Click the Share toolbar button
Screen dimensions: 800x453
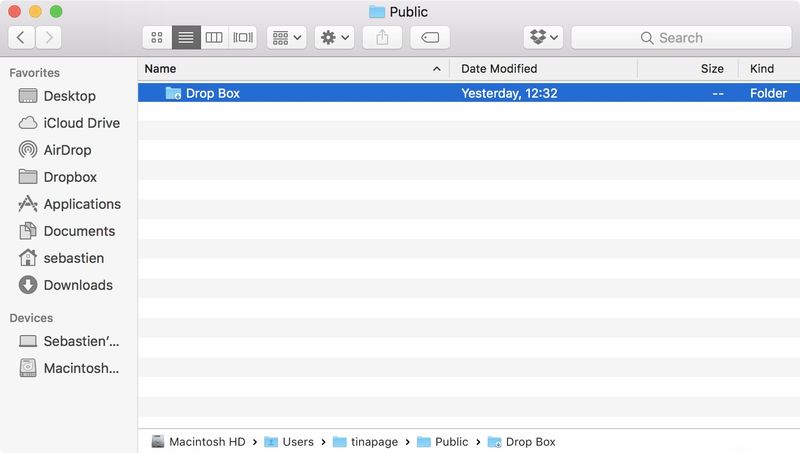382,38
